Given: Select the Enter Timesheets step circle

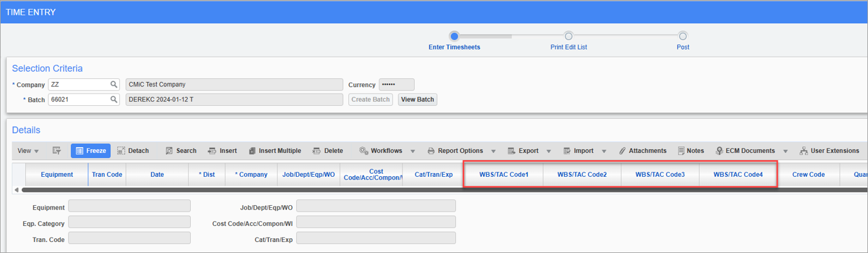Looking at the screenshot, I should pos(454,36).
